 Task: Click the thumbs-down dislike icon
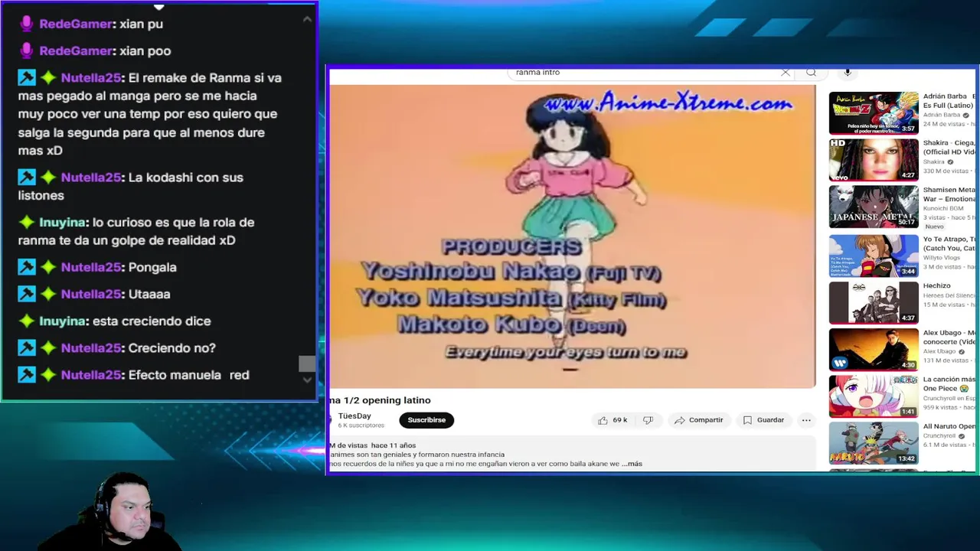pyautogui.click(x=648, y=420)
